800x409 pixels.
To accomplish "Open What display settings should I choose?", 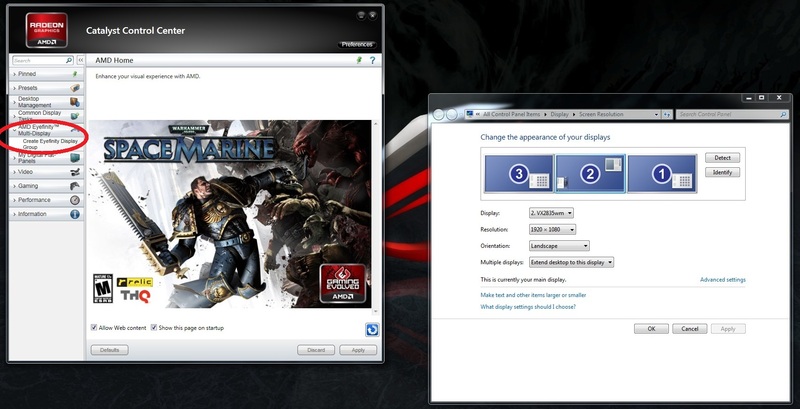I will point(528,307).
